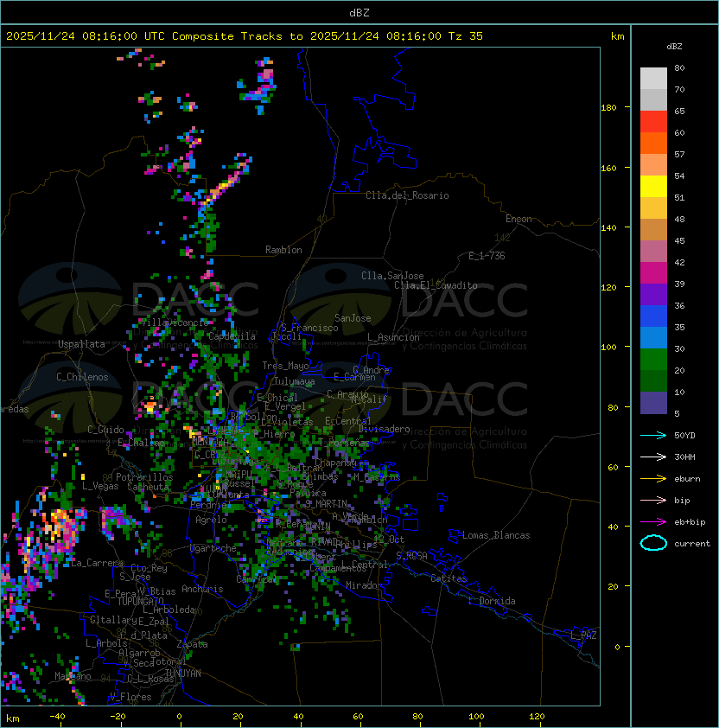Click the 'L_Dormida' map label
The height and width of the screenshot is (728, 719).
[492, 601]
